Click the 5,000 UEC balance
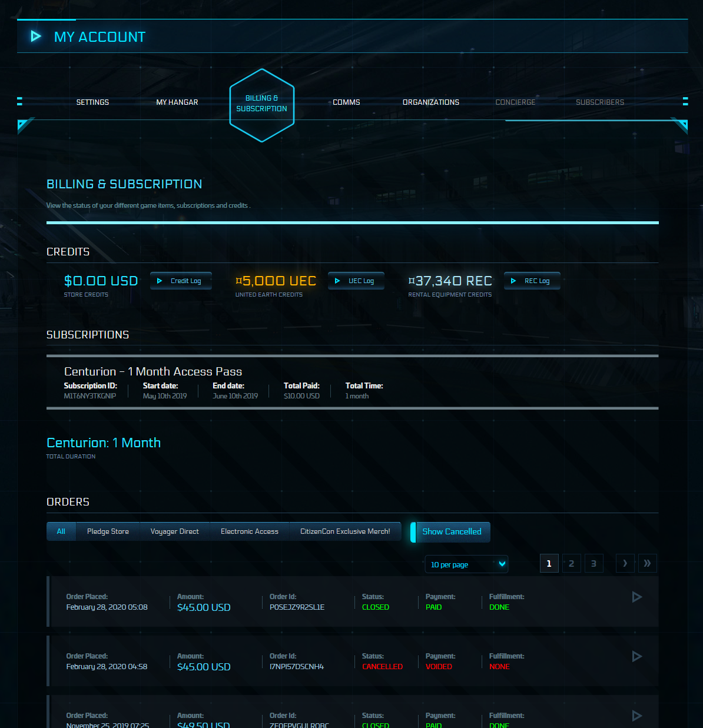 pyautogui.click(x=276, y=281)
